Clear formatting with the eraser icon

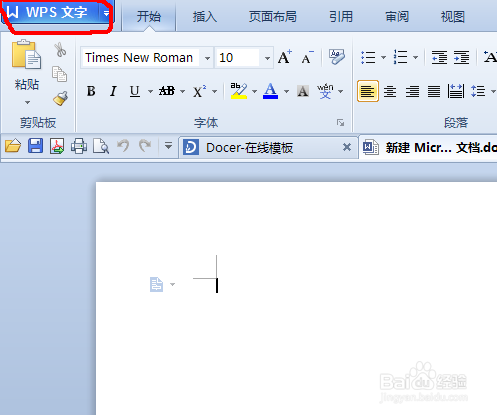pos(337,57)
